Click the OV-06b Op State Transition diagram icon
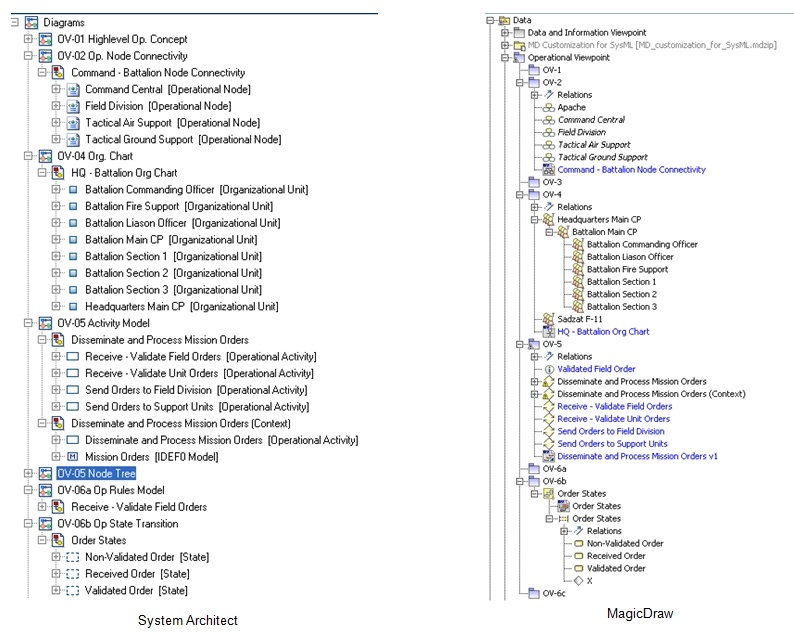This screenshot has height=641, width=794. tap(45, 524)
